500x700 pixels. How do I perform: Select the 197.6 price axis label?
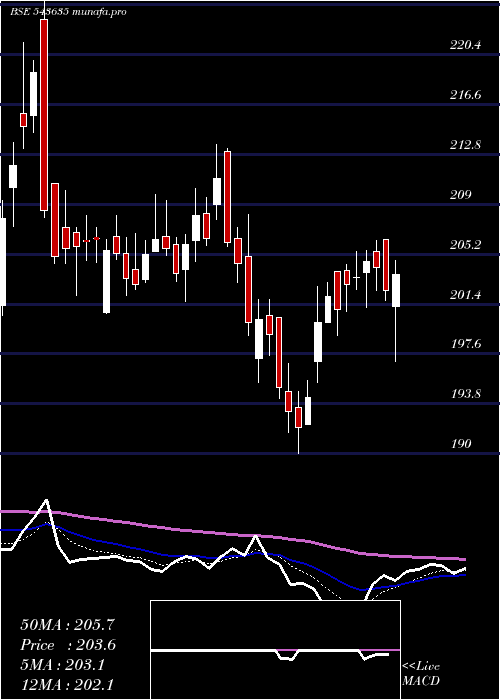coord(465,344)
